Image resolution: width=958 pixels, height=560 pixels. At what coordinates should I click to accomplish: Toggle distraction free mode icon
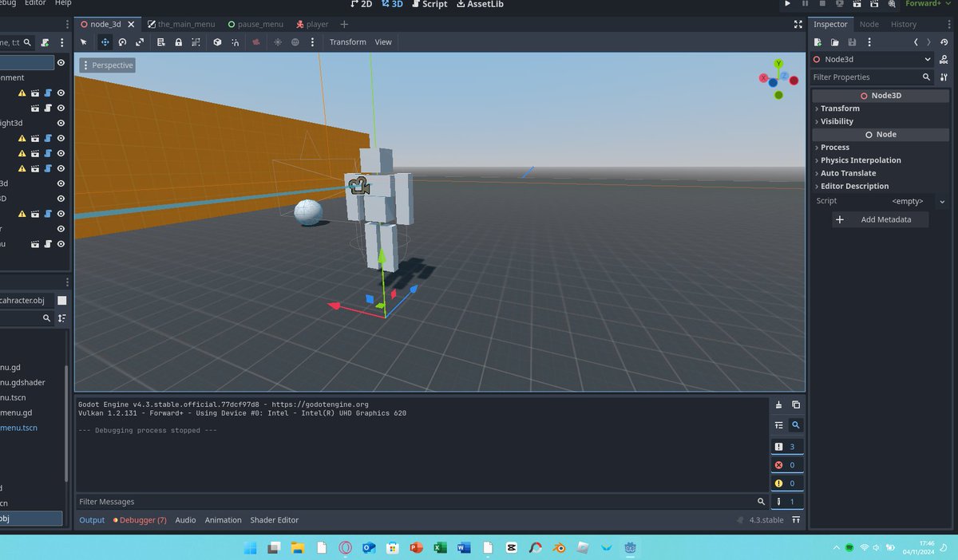point(798,24)
